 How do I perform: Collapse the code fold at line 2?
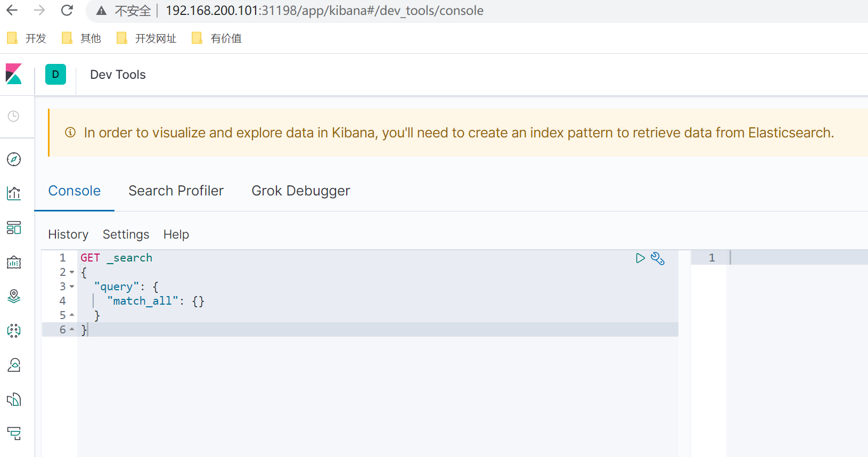point(72,272)
